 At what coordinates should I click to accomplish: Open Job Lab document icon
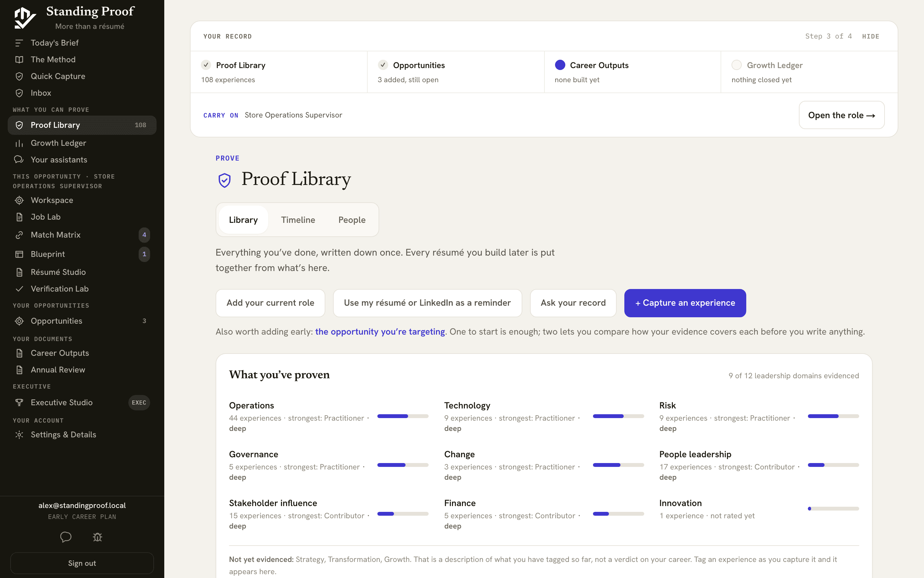(19, 217)
